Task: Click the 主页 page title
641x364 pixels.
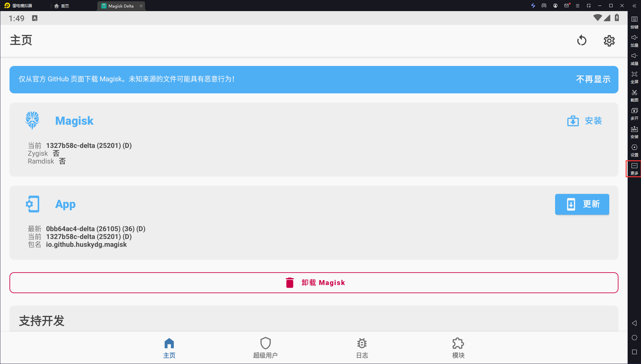Action: tap(21, 40)
